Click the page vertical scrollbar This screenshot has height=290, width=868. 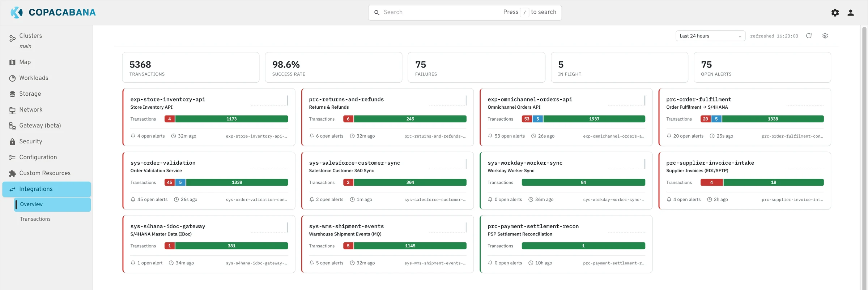point(864,157)
